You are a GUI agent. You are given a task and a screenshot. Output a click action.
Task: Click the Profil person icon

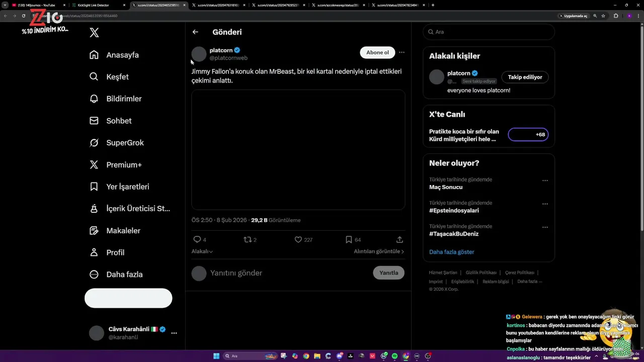click(94, 252)
